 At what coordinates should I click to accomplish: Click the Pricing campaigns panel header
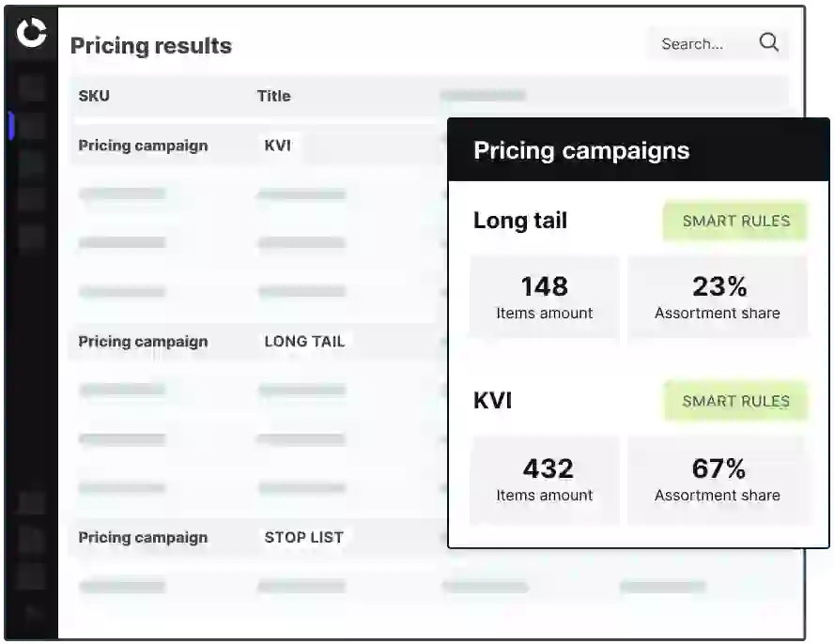[639, 150]
